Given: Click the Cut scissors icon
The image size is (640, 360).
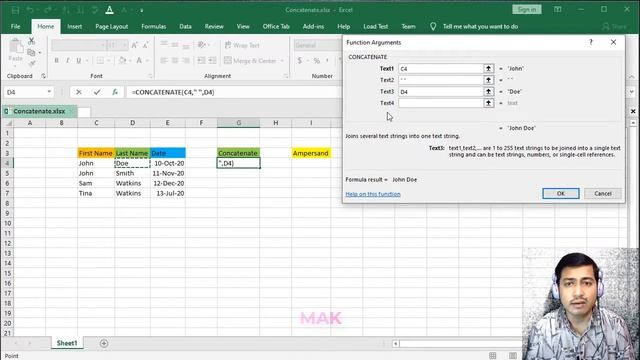Looking at the screenshot, I should pyautogui.click(x=31, y=41).
